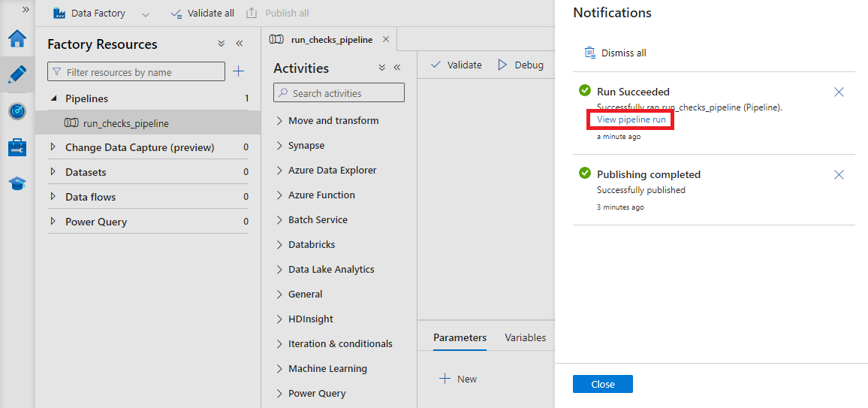Dismiss the Publishing completed notification
The image size is (868, 408).
pyautogui.click(x=839, y=174)
